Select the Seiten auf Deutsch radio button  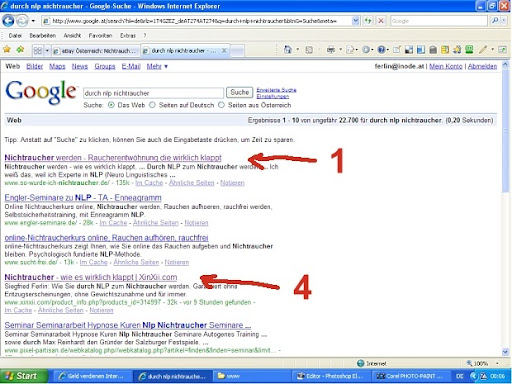152,105
